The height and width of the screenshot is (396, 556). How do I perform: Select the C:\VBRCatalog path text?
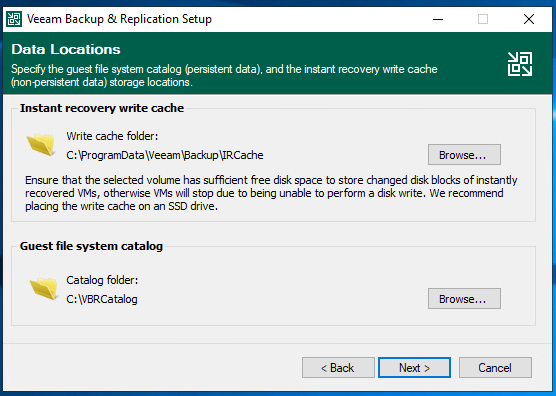102,299
